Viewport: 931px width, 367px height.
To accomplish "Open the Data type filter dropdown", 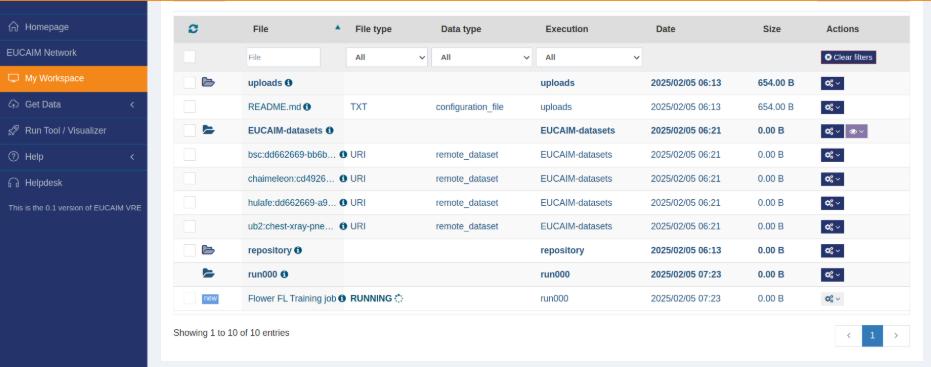I will tap(482, 58).
